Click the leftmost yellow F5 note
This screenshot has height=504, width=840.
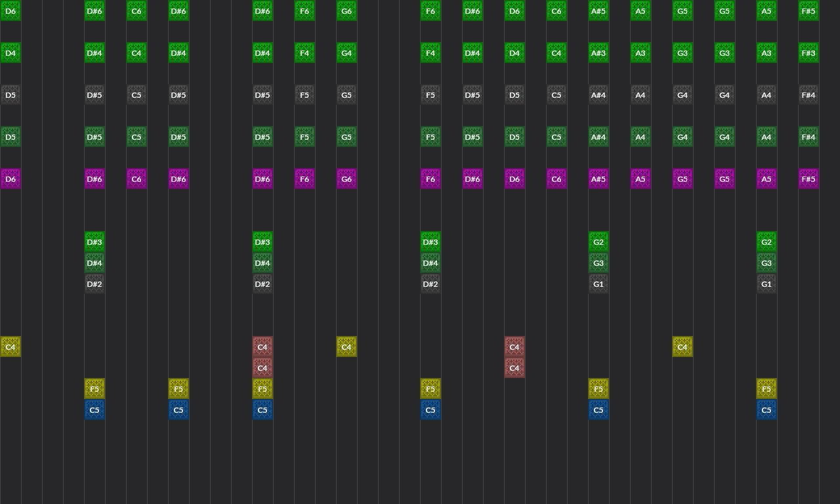(x=94, y=388)
